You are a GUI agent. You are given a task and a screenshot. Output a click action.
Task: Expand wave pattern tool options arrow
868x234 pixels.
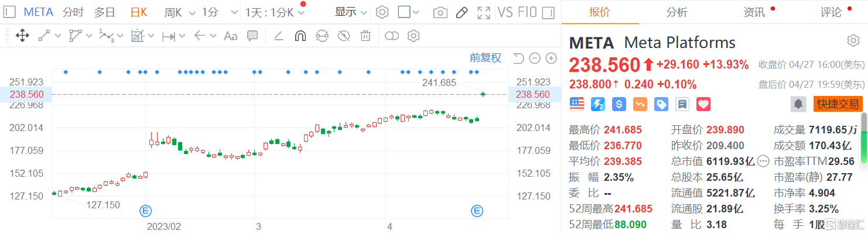tap(121, 36)
